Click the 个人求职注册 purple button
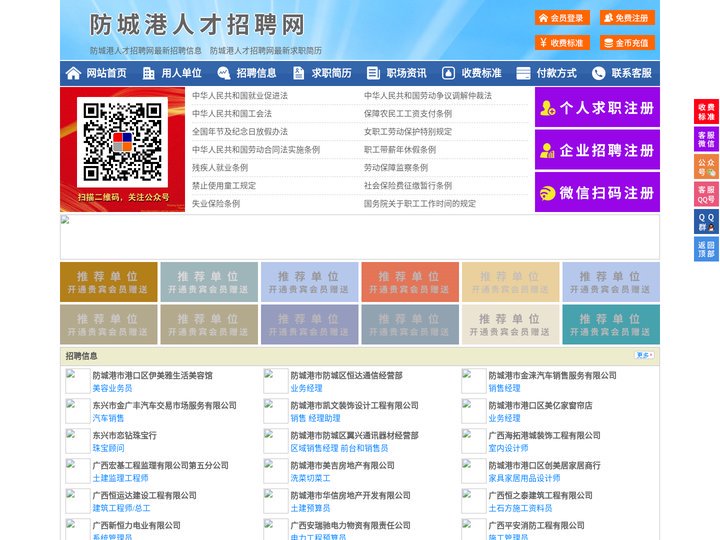 pos(597,107)
